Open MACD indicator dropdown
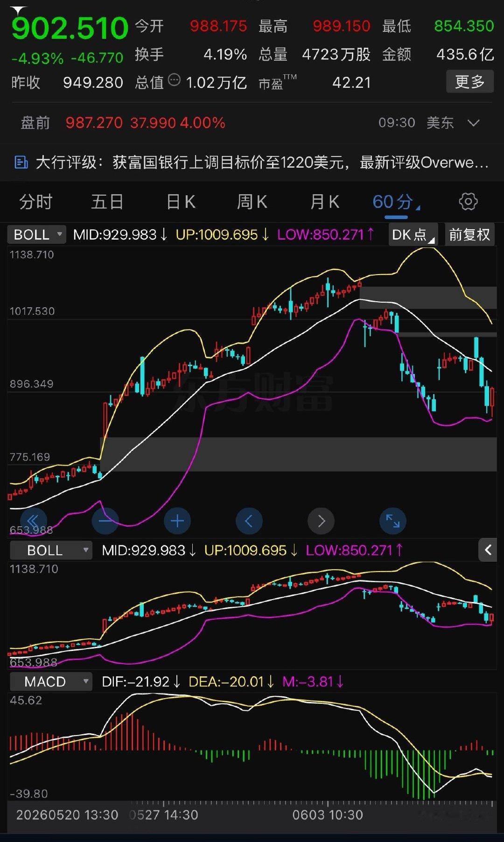The width and height of the screenshot is (504, 842). point(51,682)
